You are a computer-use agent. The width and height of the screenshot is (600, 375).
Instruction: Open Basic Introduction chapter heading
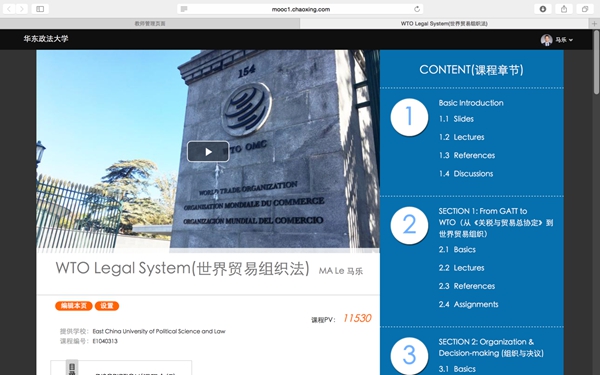click(471, 103)
